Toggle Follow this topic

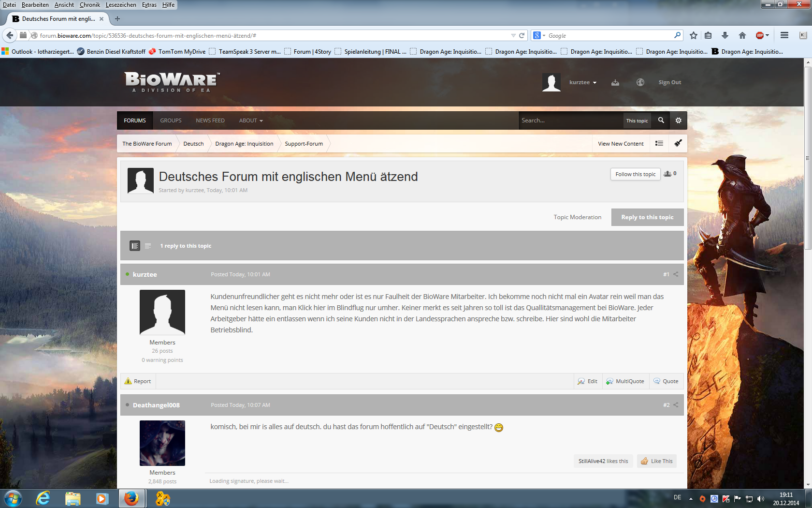(635, 174)
